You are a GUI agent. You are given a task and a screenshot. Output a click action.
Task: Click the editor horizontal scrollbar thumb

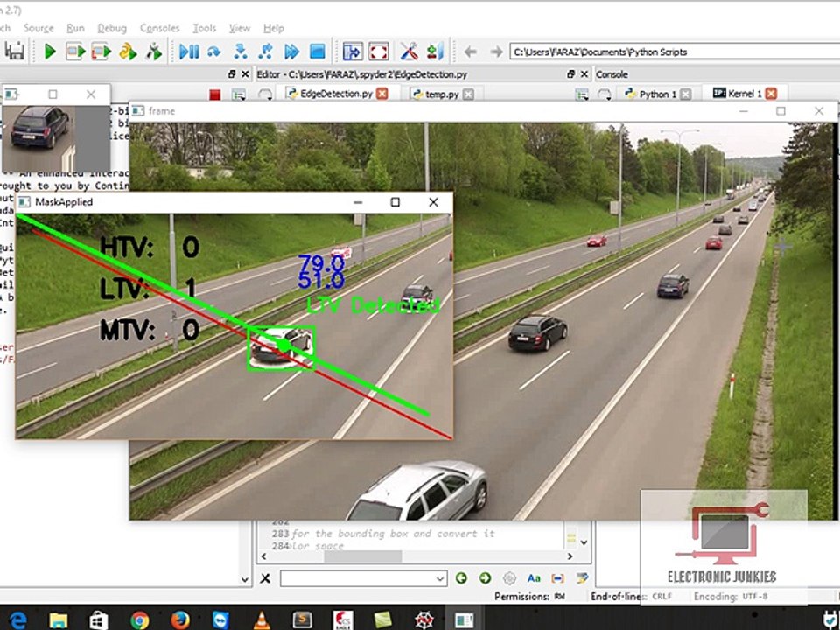pyautogui.click(x=362, y=556)
